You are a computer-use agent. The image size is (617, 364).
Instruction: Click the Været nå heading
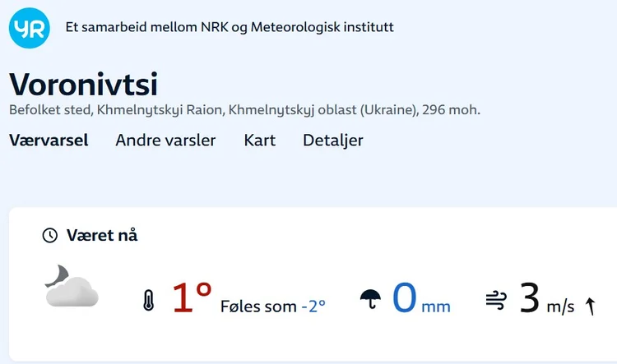[101, 236]
